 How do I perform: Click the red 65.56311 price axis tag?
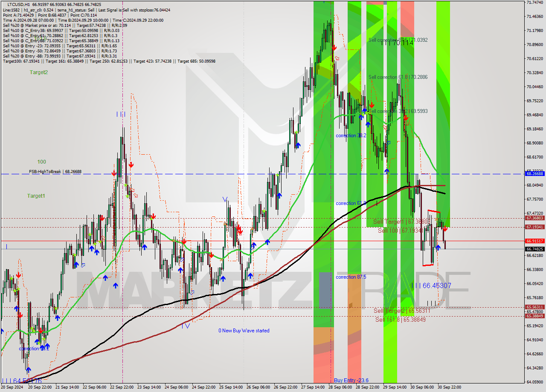coord(535,307)
